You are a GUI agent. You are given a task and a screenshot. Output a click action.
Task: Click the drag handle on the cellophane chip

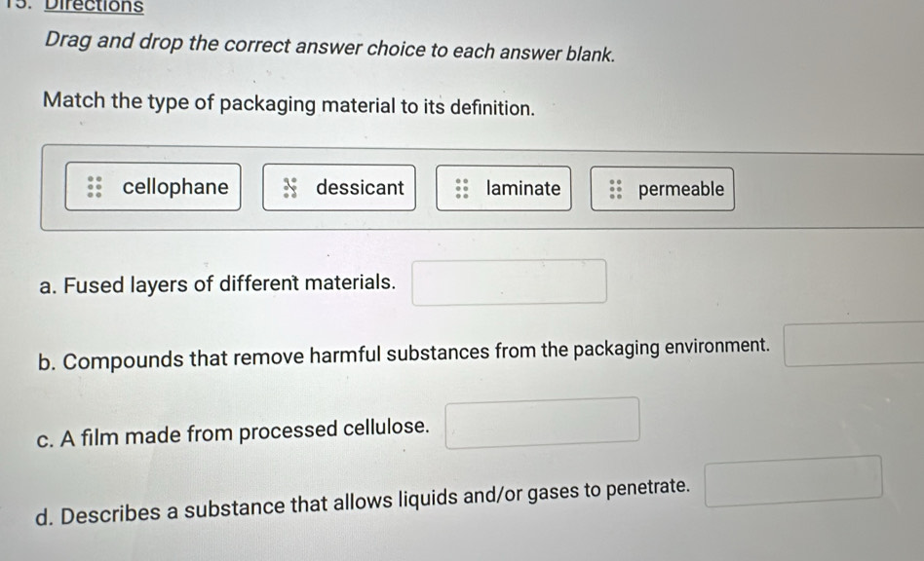point(94,187)
